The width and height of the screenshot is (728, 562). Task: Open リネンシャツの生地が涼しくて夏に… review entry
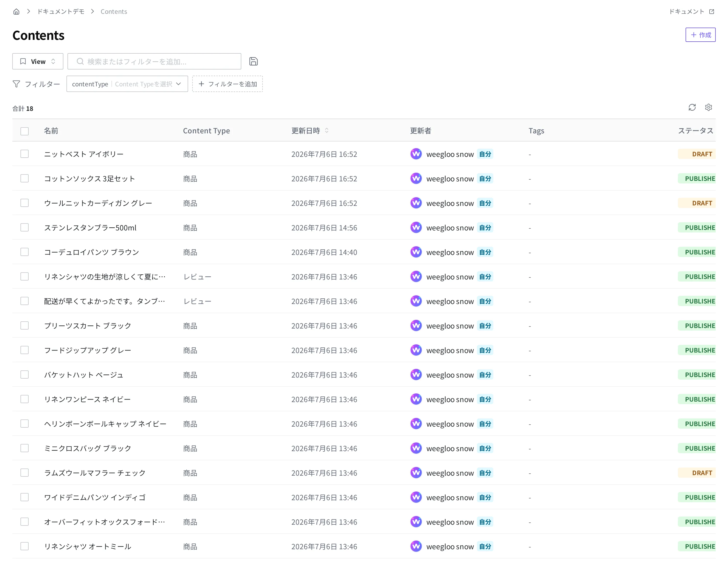105,277
